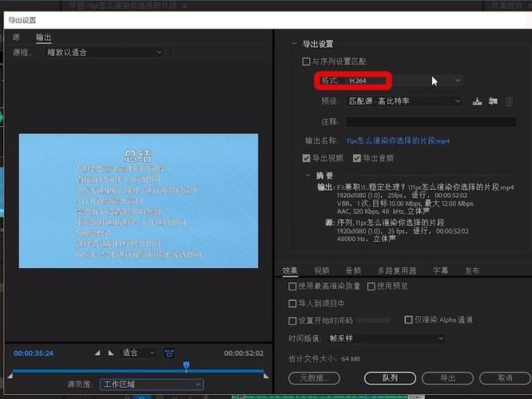Viewport: 532px width, 399px height.
Task: Click the 元数据 metadata button
Action: click(314, 378)
